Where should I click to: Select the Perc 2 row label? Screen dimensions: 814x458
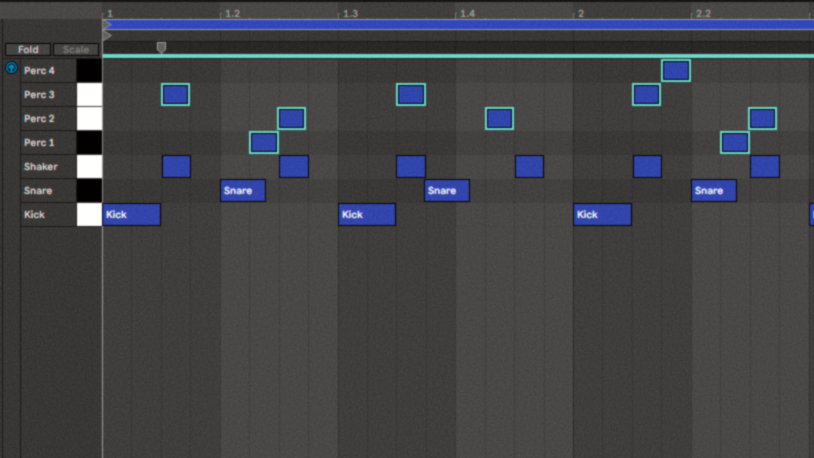pyautogui.click(x=39, y=118)
